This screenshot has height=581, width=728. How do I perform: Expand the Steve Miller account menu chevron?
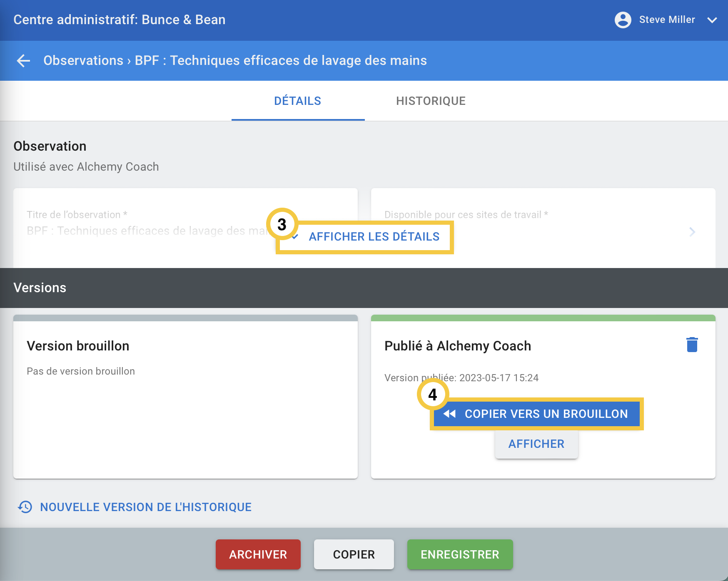click(712, 20)
